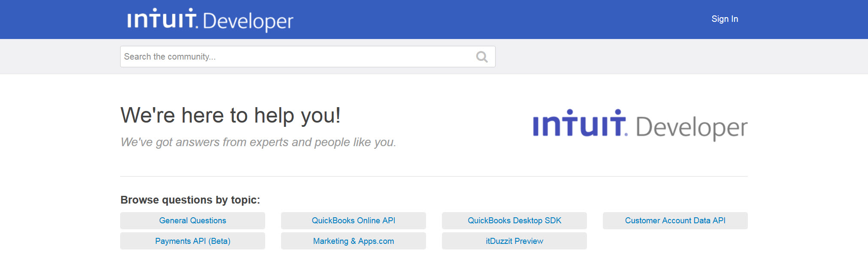Open QuickBooks Online API topic
The width and height of the screenshot is (868, 264).
(354, 221)
